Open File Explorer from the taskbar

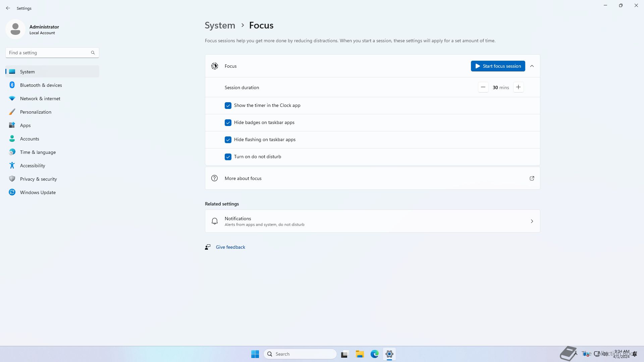[x=360, y=354]
